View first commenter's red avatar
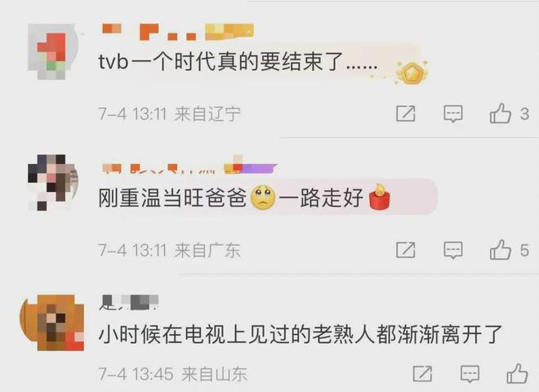The image size is (539, 392). (x=52, y=52)
